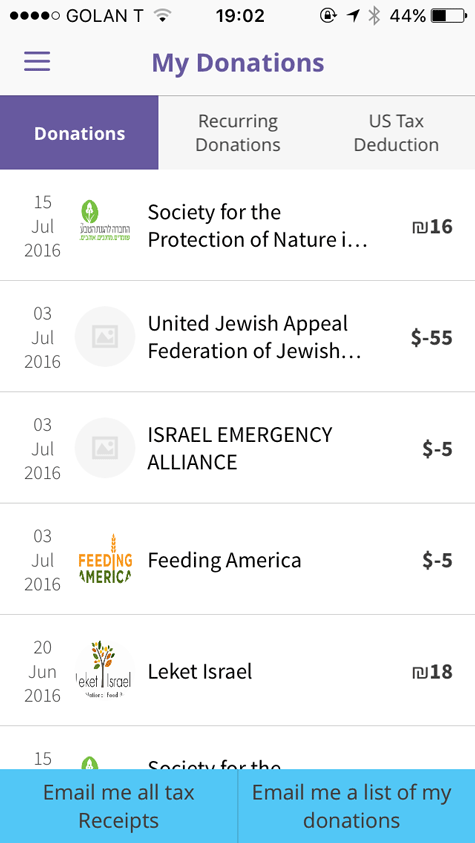The height and width of the screenshot is (843, 475).
Task: Tap the Feeding America logo
Action: tap(105, 560)
